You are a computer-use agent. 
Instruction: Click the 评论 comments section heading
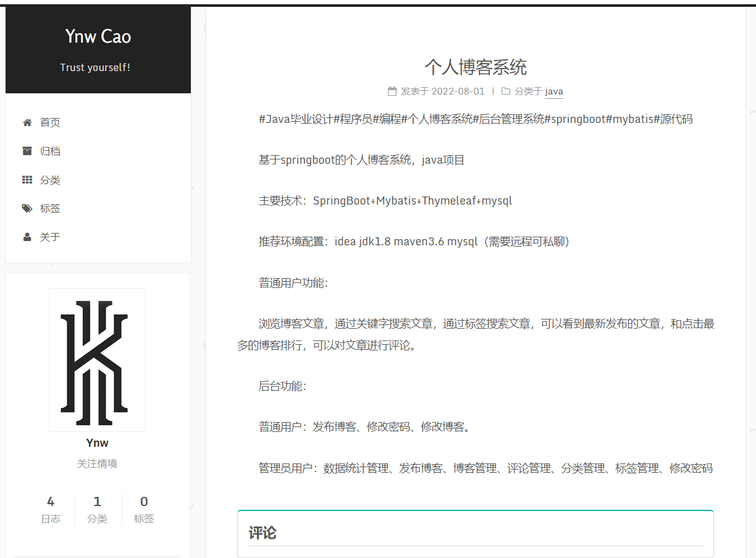pyautogui.click(x=262, y=533)
